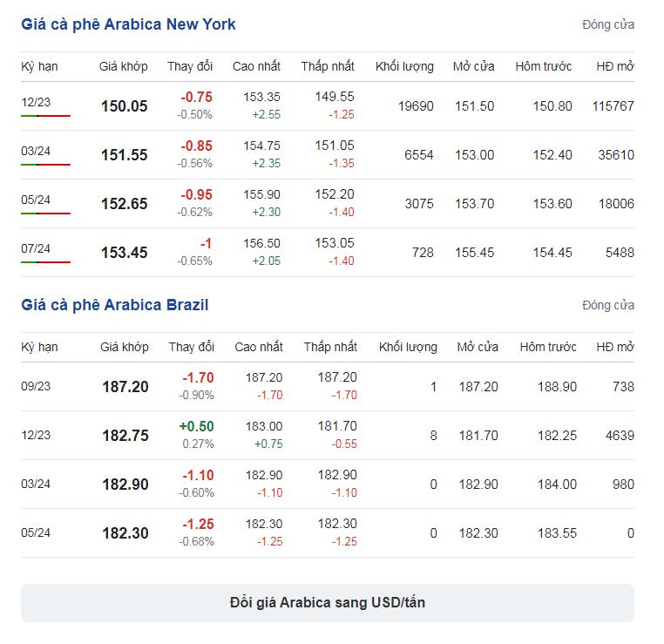Click the Brazil 'Đóng cửa' status label
The height and width of the screenshot is (644, 664).
[x=608, y=305]
